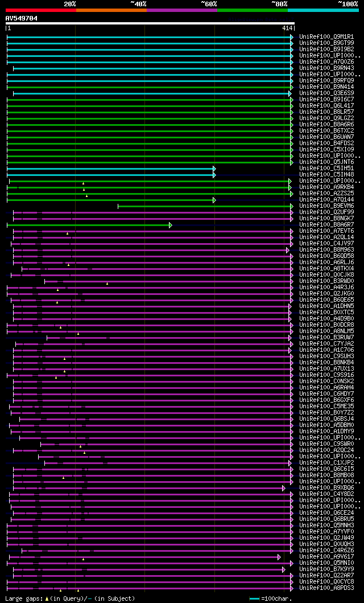364x603 pixels.
Task: Select label UniRef100_A2ZS25
Action: (x=327, y=193)
